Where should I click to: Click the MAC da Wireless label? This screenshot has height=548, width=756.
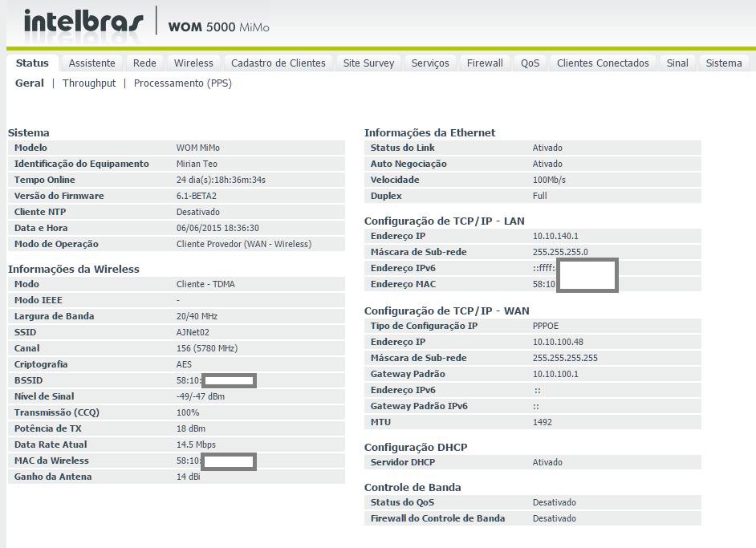(51, 461)
